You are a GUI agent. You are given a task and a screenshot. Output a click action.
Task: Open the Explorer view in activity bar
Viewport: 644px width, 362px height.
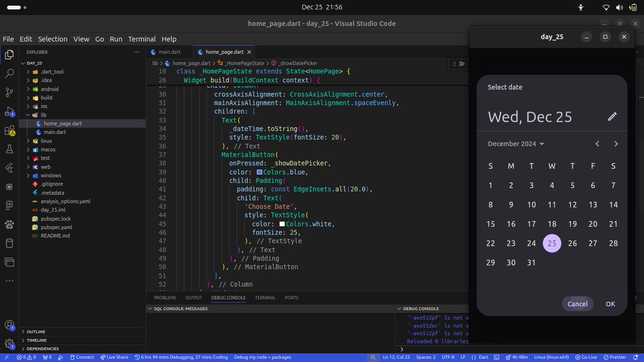(9, 54)
